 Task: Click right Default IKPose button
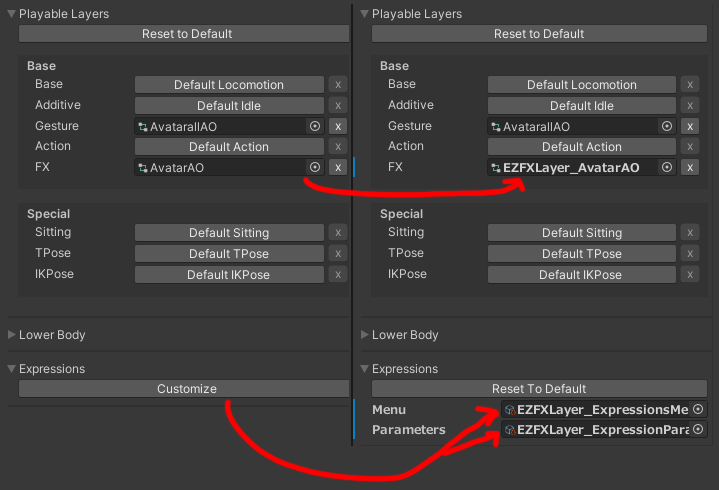(582, 275)
